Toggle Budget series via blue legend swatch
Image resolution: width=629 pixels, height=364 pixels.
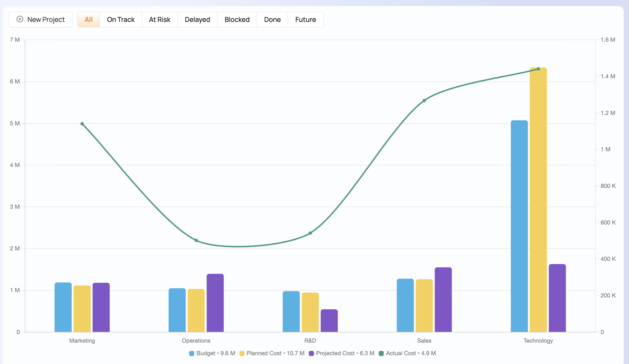click(x=192, y=353)
